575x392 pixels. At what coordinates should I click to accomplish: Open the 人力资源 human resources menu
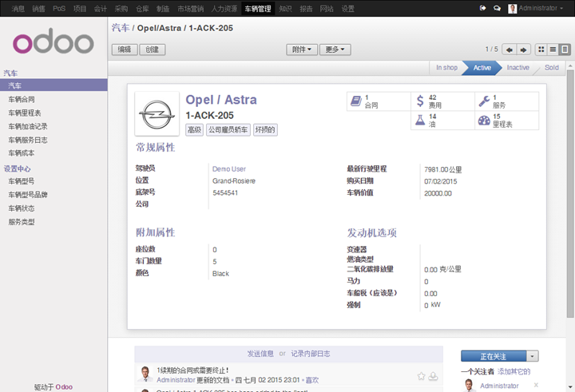click(224, 9)
